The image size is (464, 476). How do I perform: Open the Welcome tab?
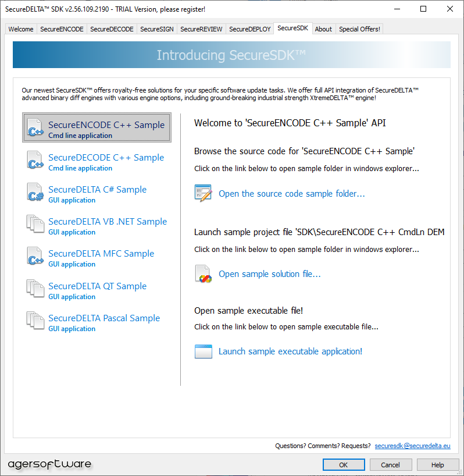click(x=21, y=29)
